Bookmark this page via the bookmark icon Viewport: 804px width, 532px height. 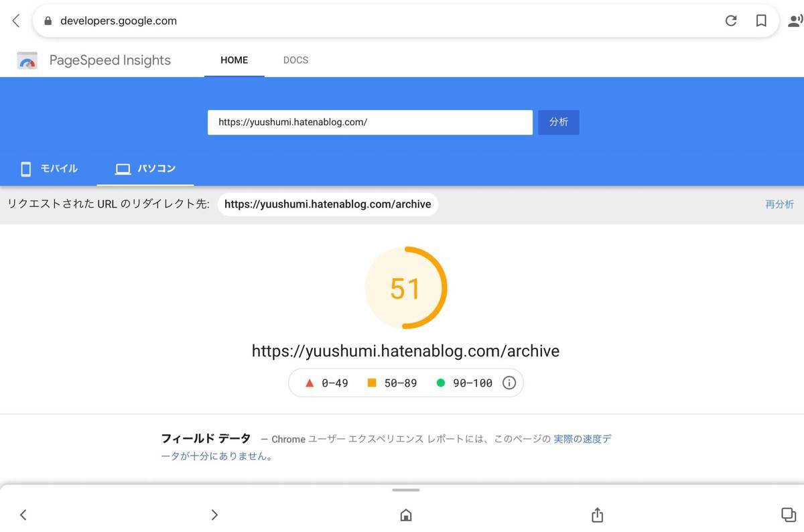761,21
